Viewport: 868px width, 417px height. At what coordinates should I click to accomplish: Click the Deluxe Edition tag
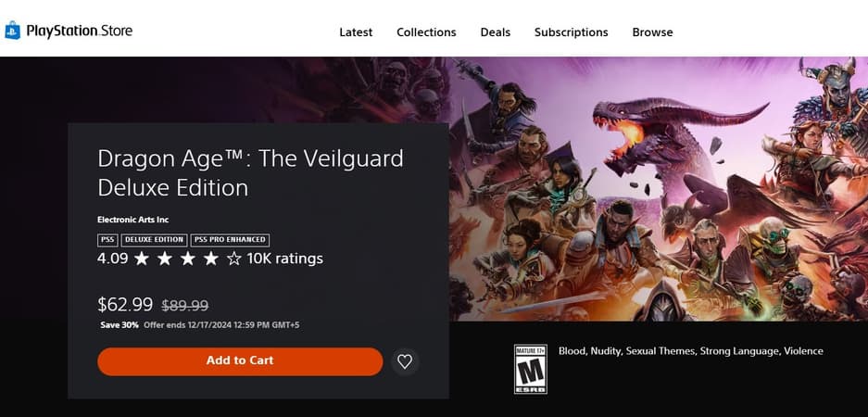pos(154,240)
